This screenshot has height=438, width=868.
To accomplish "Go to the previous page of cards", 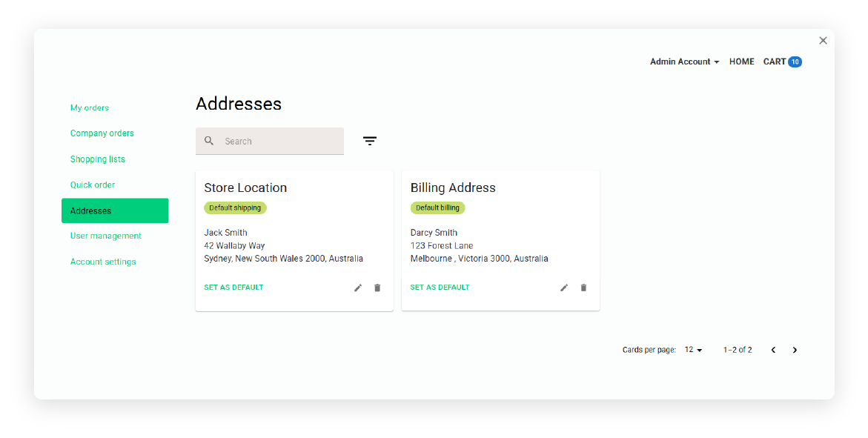I will pos(773,350).
